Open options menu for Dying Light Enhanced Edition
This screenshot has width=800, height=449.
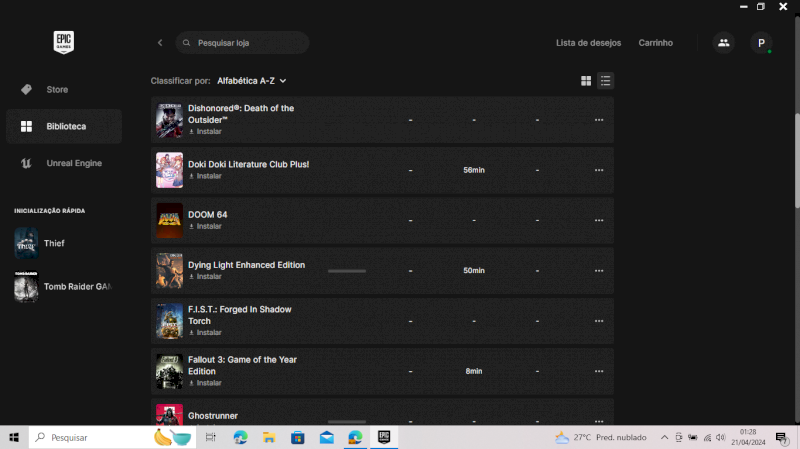tap(599, 270)
